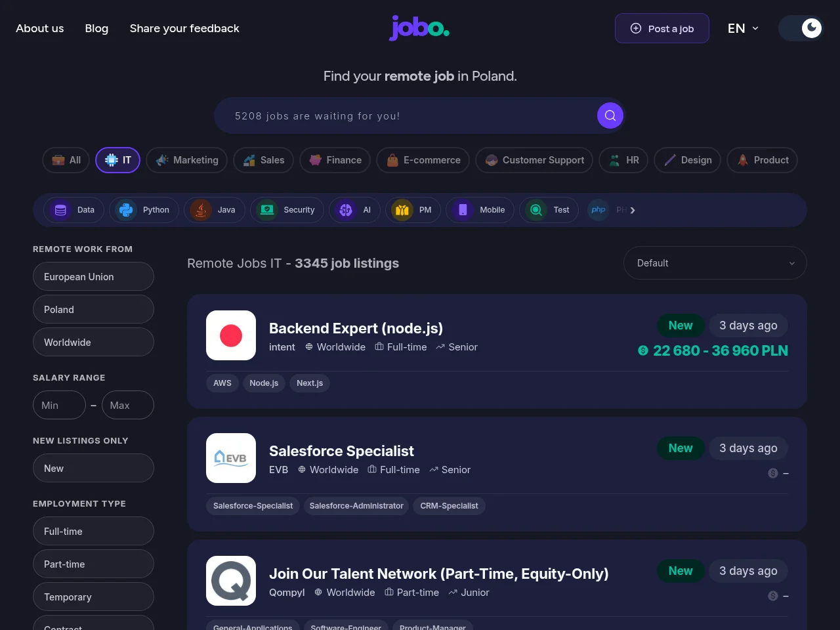
Task: Open the EN language dropdown
Action: (x=743, y=28)
